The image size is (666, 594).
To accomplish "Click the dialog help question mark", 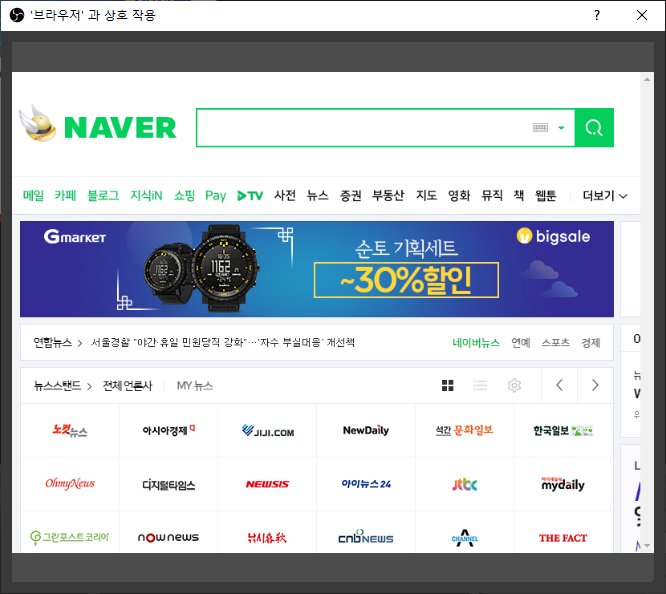I will click(597, 15).
